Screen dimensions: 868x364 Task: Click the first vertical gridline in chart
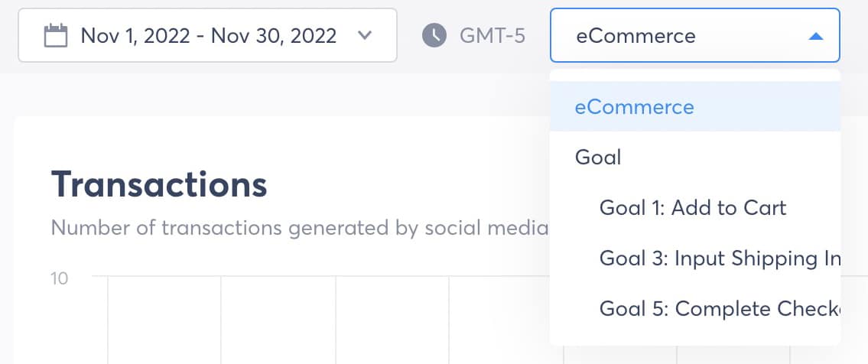(108, 320)
